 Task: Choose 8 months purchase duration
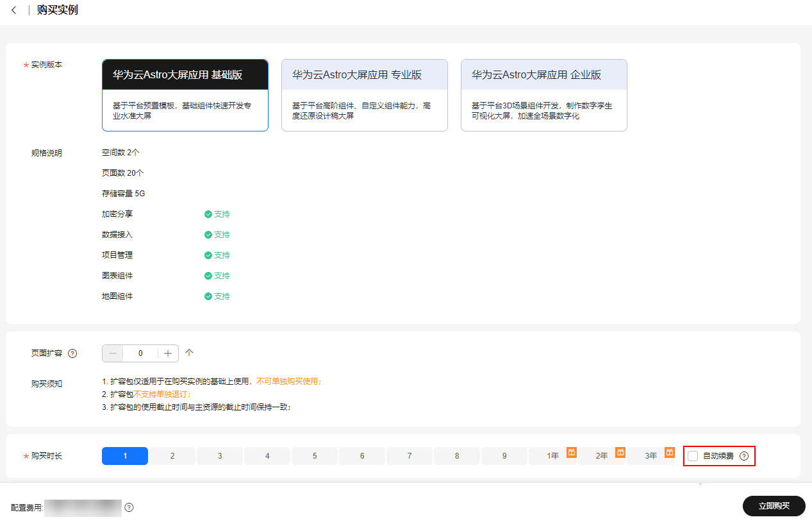(x=457, y=456)
